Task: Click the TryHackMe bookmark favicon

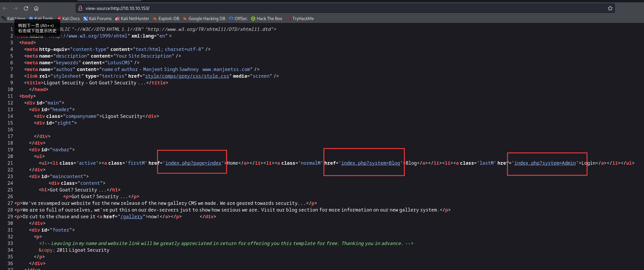Action: pyautogui.click(x=288, y=19)
